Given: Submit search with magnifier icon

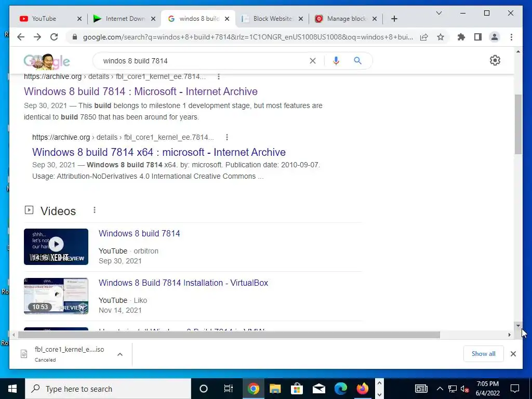Looking at the screenshot, I should coord(357,61).
